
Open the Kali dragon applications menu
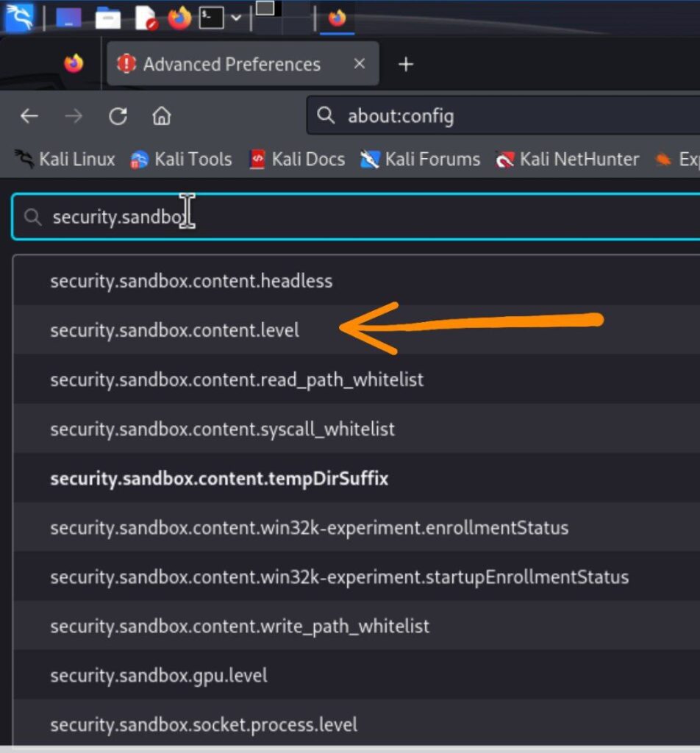[x=19, y=17]
